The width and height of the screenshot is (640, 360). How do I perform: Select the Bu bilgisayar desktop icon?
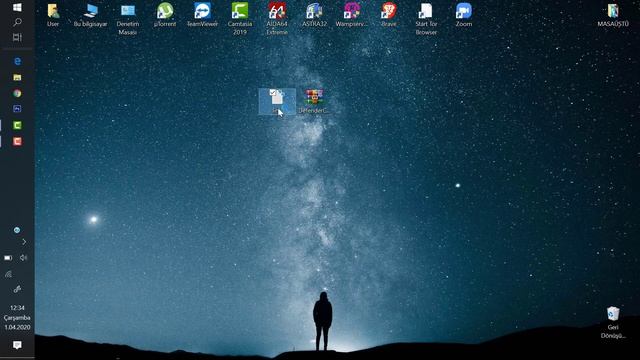(90, 15)
